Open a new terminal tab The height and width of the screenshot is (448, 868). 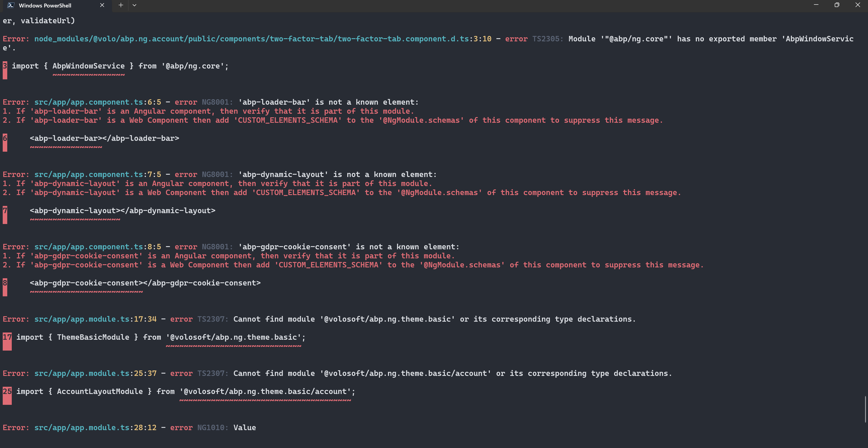[x=121, y=5]
